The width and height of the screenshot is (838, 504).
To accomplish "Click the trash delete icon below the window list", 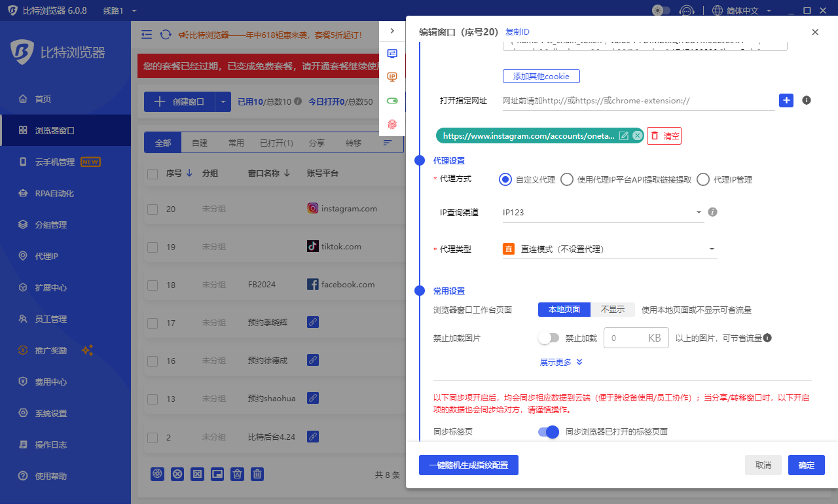I will click(257, 474).
